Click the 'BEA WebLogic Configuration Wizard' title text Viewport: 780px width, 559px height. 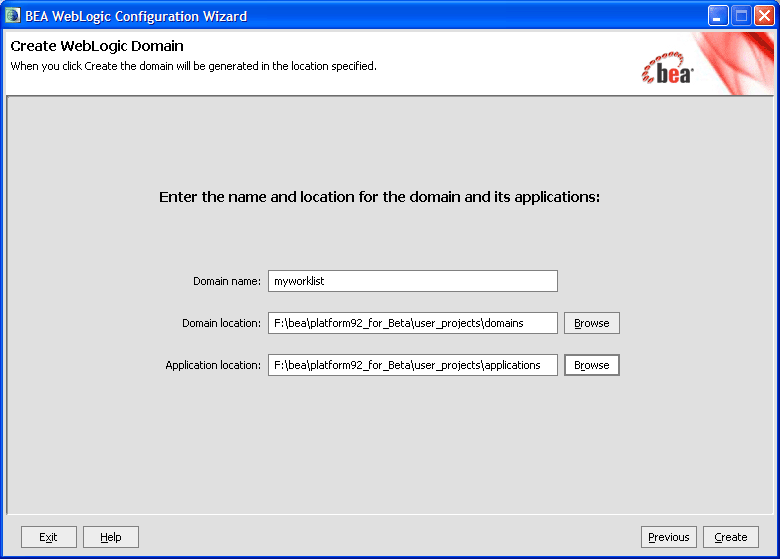(x=136, y=16)
